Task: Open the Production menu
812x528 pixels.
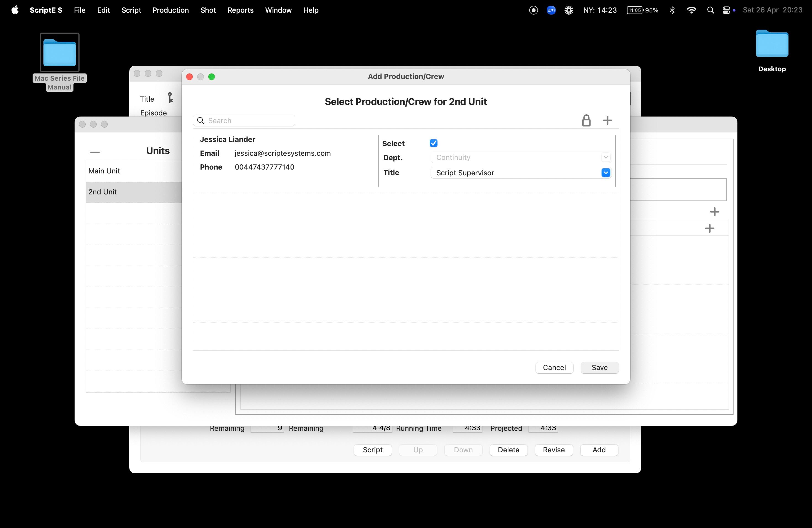Action: (x=170, y=10)
